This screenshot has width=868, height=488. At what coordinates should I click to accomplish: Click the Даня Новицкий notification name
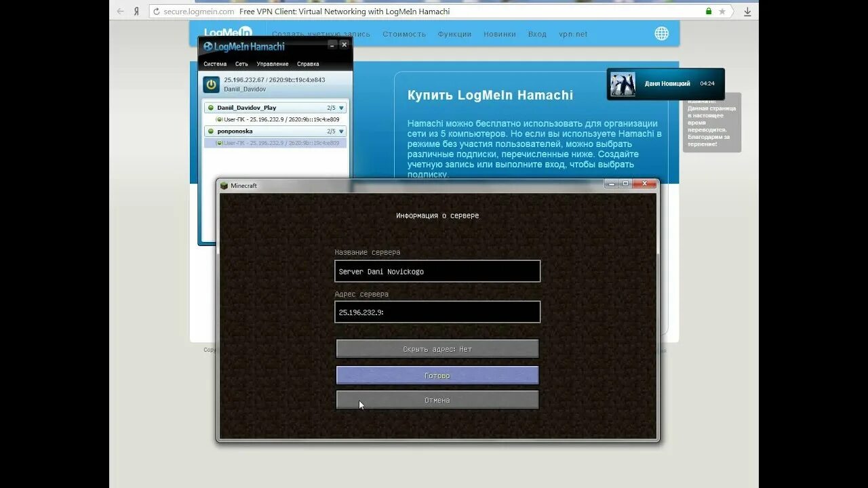(667, 83)
